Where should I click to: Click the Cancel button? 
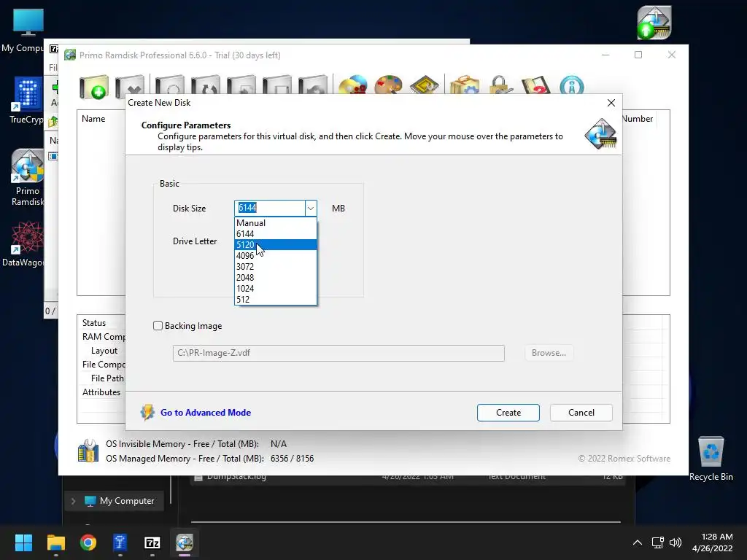tap(581, 413)
